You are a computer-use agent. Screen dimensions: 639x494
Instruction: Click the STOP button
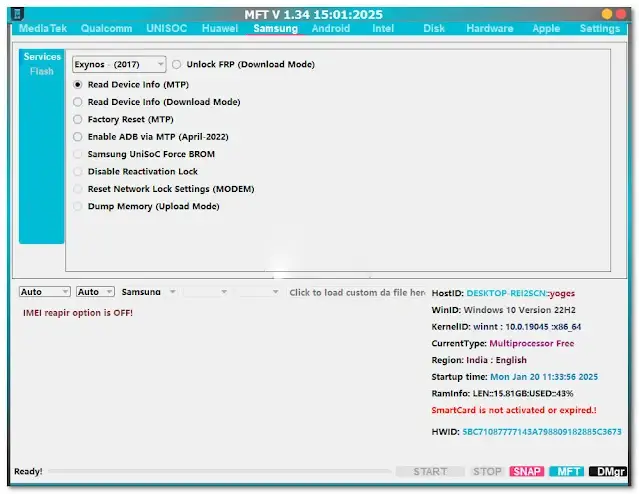tap(487, 472)
